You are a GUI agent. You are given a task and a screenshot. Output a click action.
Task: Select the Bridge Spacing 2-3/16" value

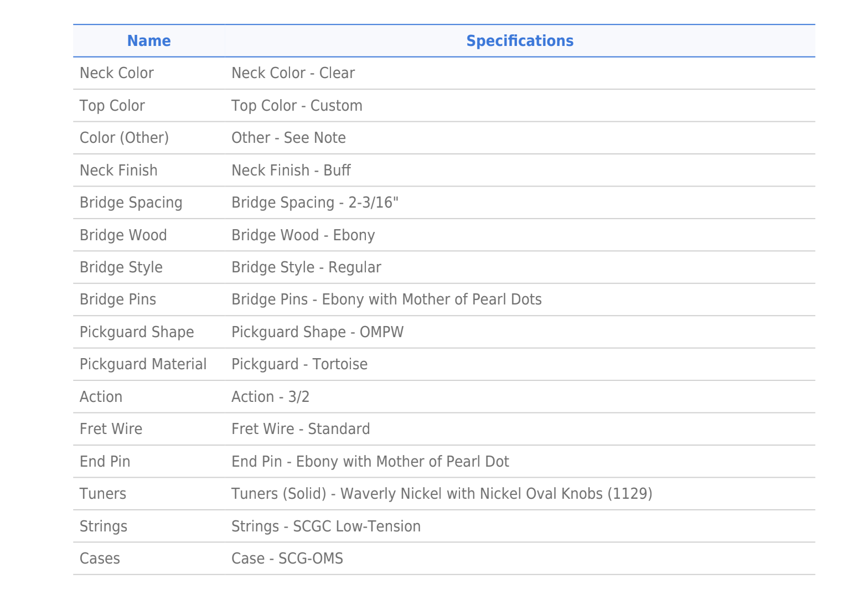point(314,203)
